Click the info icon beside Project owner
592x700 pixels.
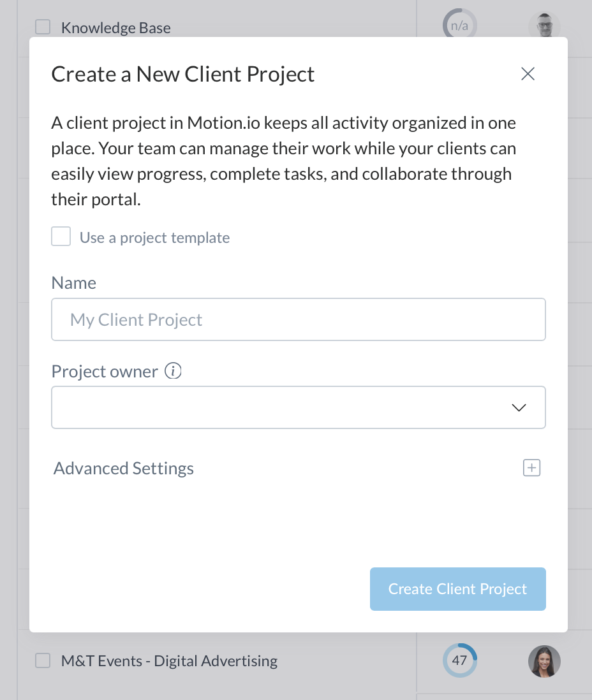pyautogui.click(x=173, y=371)
